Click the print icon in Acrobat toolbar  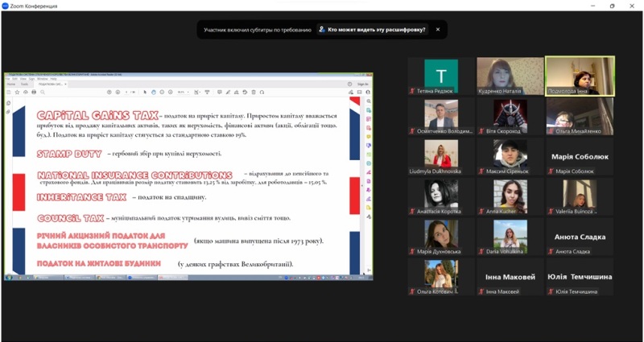34,92
